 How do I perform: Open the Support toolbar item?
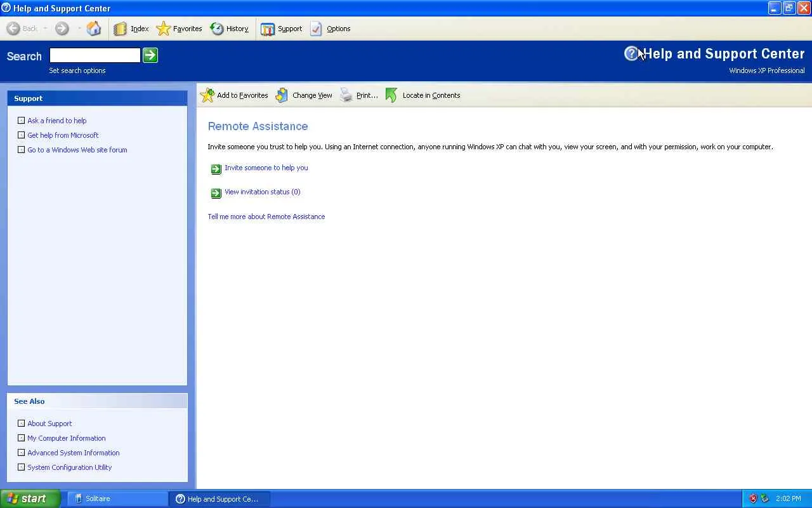(281, 29)
